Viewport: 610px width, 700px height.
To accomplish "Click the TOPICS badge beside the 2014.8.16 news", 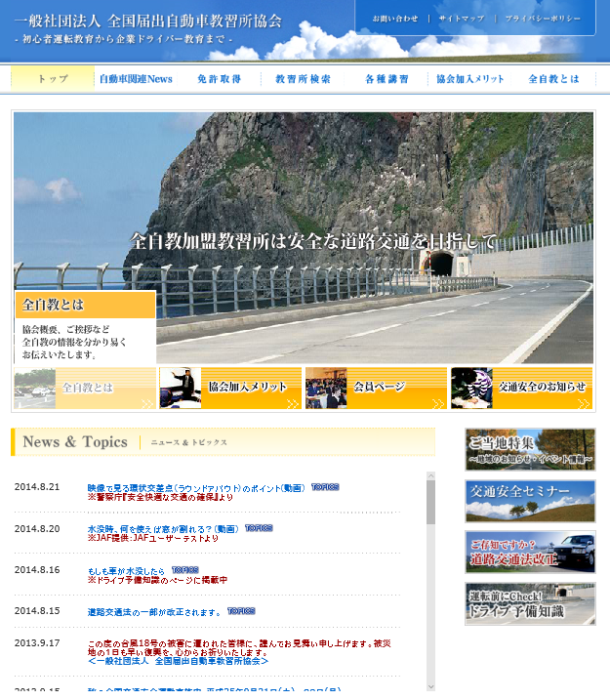I will (x=184, y=569).
